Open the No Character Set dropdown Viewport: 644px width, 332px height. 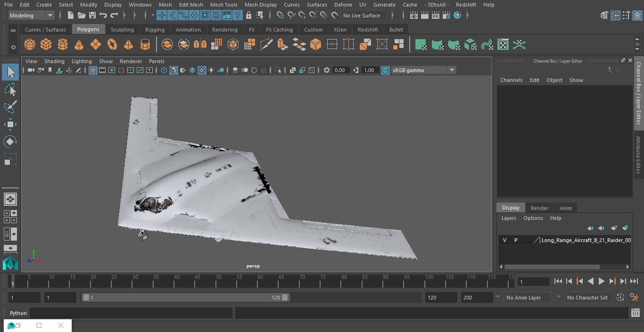pos(588,298)
